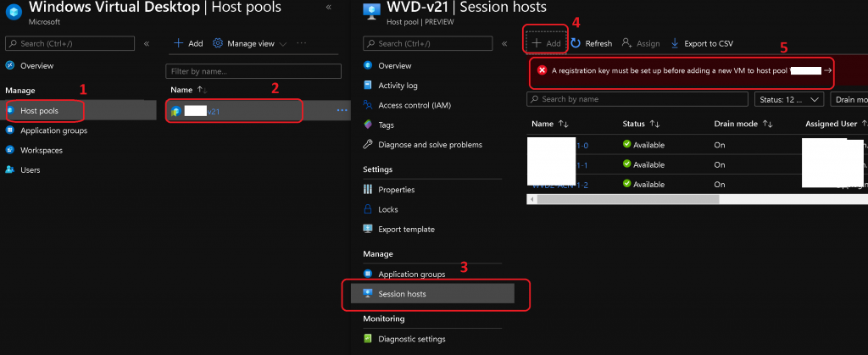The width and height of the screenshot is (868, 355).
Task: Focus the WVD-v21 blade search box
Action: (428, 44)
